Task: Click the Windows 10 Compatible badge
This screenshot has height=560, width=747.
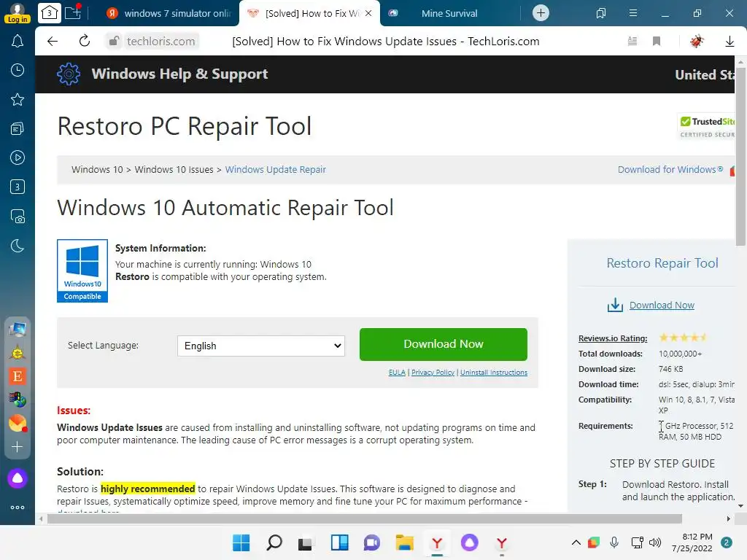Action: point(82,271)
